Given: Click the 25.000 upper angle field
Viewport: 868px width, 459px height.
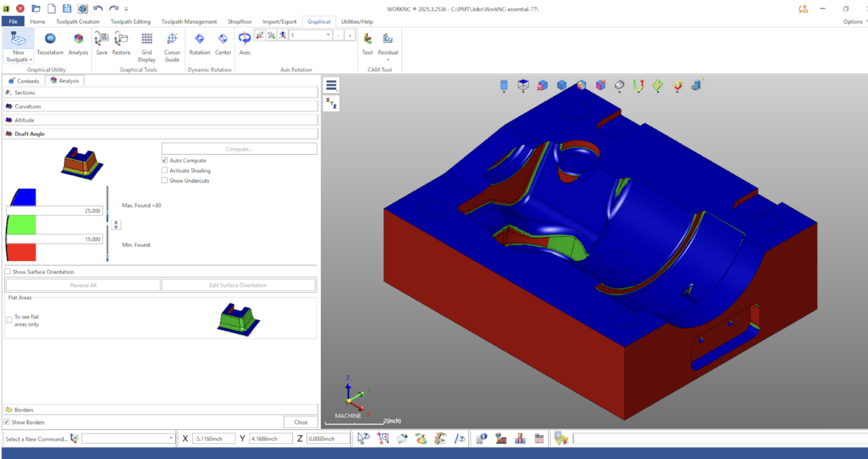Looking at the screenshot, I should coord(55,211).
